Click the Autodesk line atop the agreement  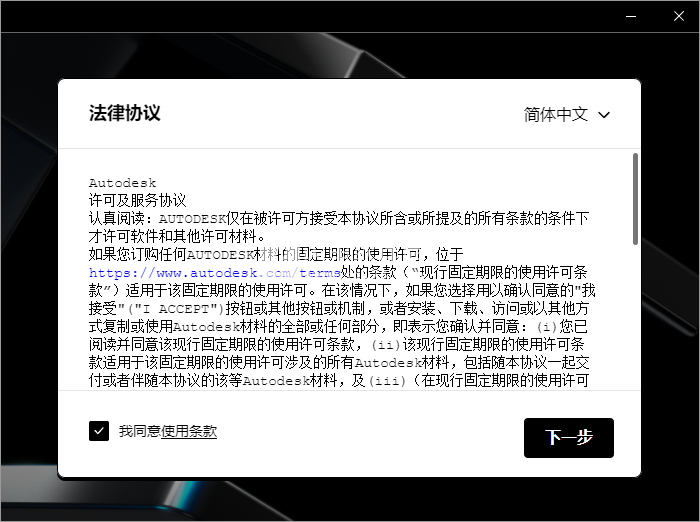click(x=122, y=183)
